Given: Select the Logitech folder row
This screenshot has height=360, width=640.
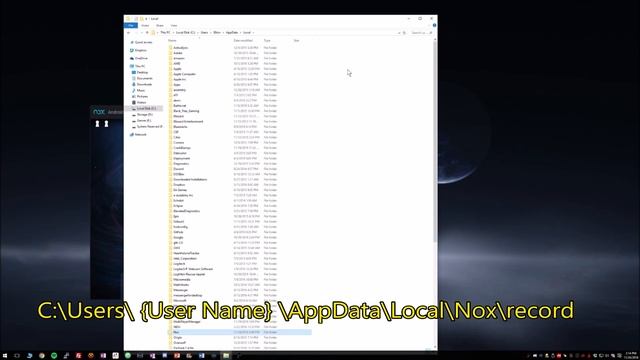Looking at the screenshot, I should coord(240,264).
